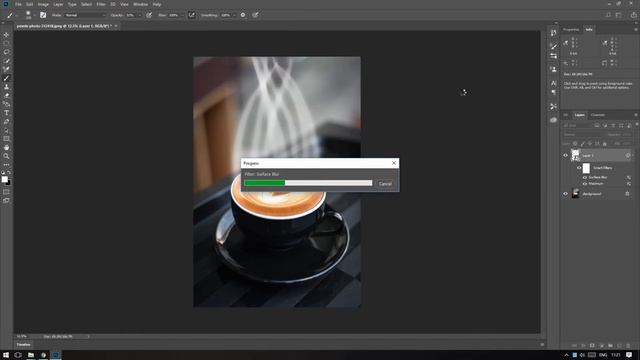Open the collapsed Character panel icon
The image size is (640, 360).
pos(553,83)
